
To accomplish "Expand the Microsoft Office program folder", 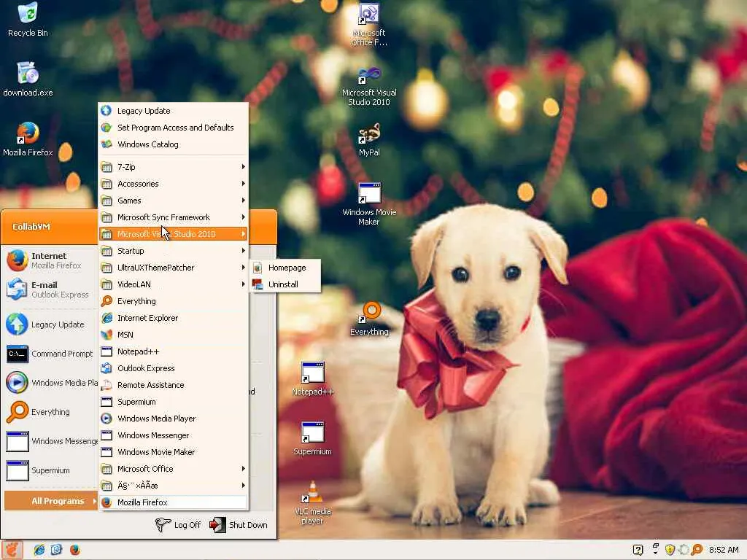I will coord(174,469).
